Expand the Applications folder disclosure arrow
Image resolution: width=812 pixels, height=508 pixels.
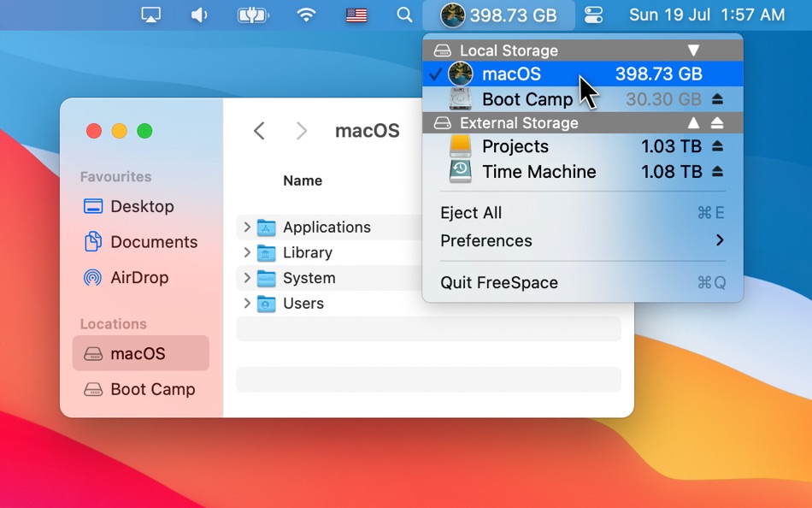click(x=246, y=227)
